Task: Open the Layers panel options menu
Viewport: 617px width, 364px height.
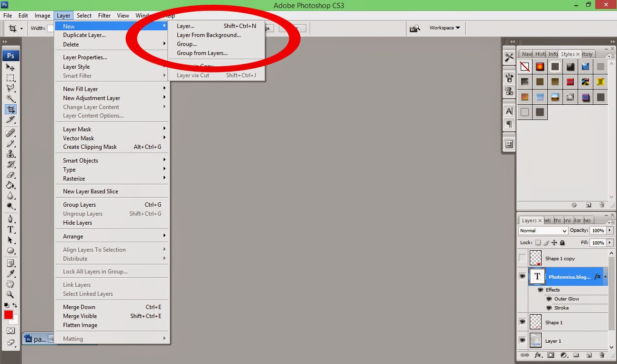Action: (x=611, y=222)
